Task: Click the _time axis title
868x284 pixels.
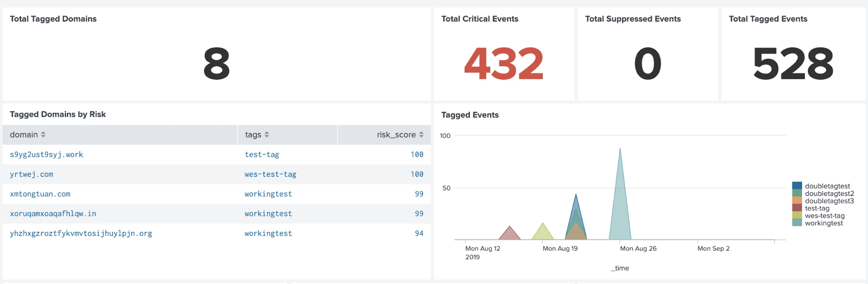Action: [620, 268]
